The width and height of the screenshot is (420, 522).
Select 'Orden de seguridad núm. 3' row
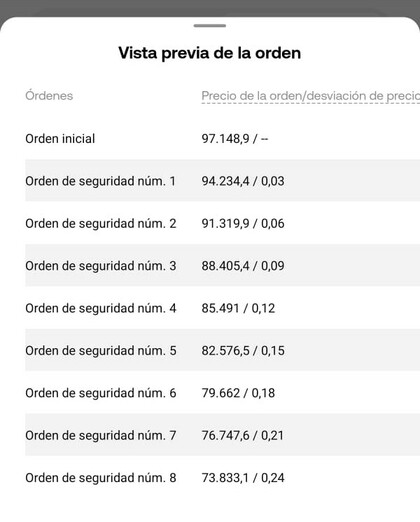point(223,265)
